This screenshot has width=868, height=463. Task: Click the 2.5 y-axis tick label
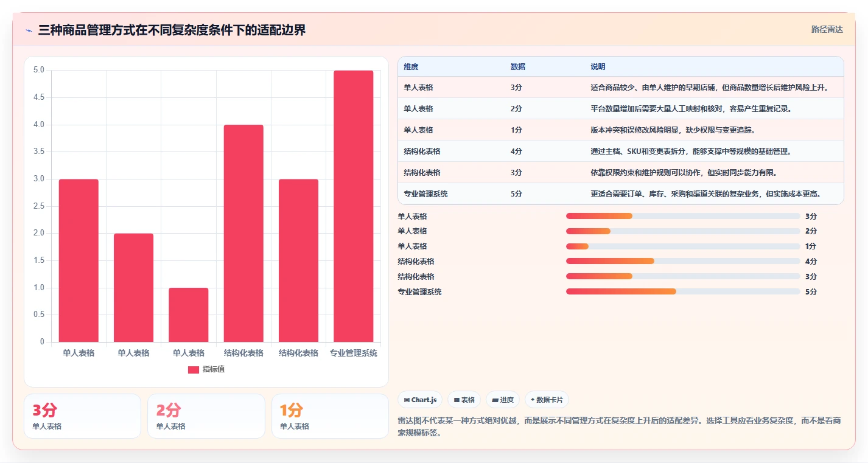[x=38, y=206]
